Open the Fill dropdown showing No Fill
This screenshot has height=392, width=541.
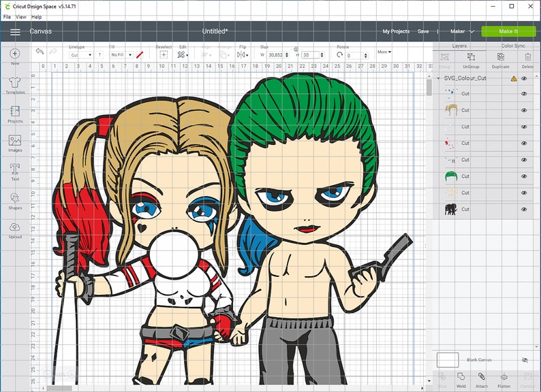[121, 55]
